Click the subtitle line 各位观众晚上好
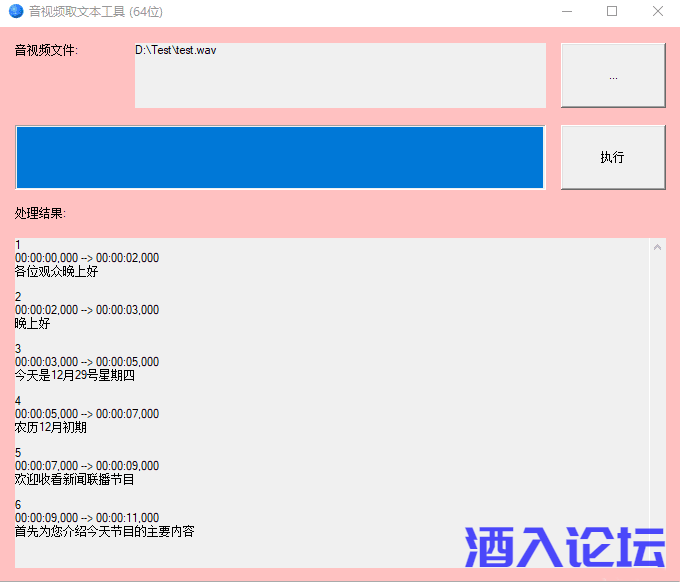 point(56,271)
